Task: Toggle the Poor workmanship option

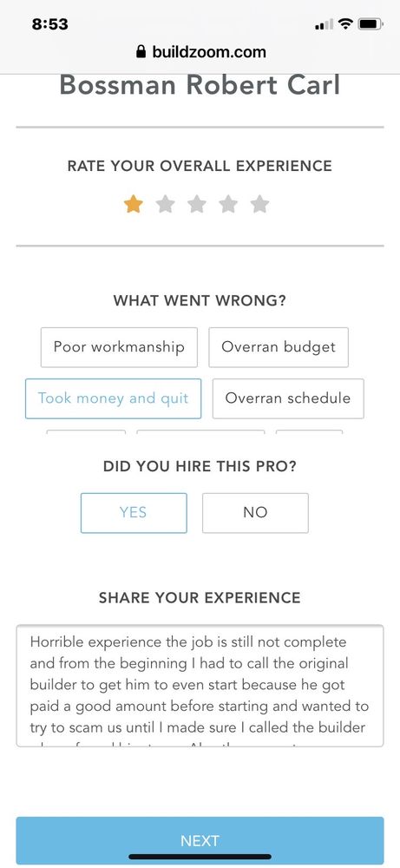Action: click(119, 347)
